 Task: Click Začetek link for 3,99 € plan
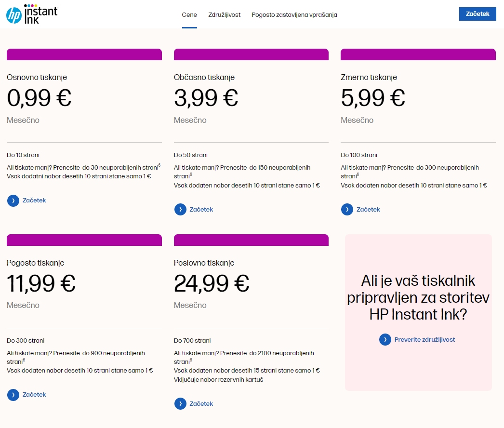(201, 209)
